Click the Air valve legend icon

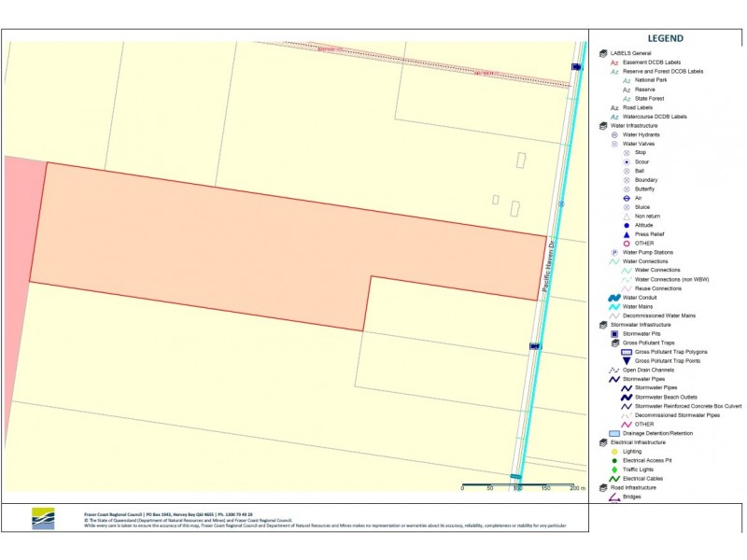pyautogui.click(x=627, y=198)
